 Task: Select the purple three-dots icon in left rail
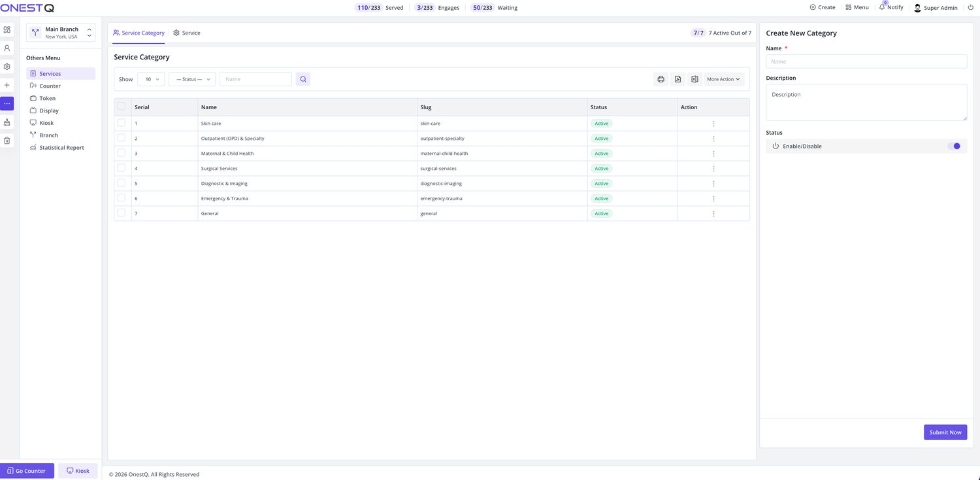[7, 103]
